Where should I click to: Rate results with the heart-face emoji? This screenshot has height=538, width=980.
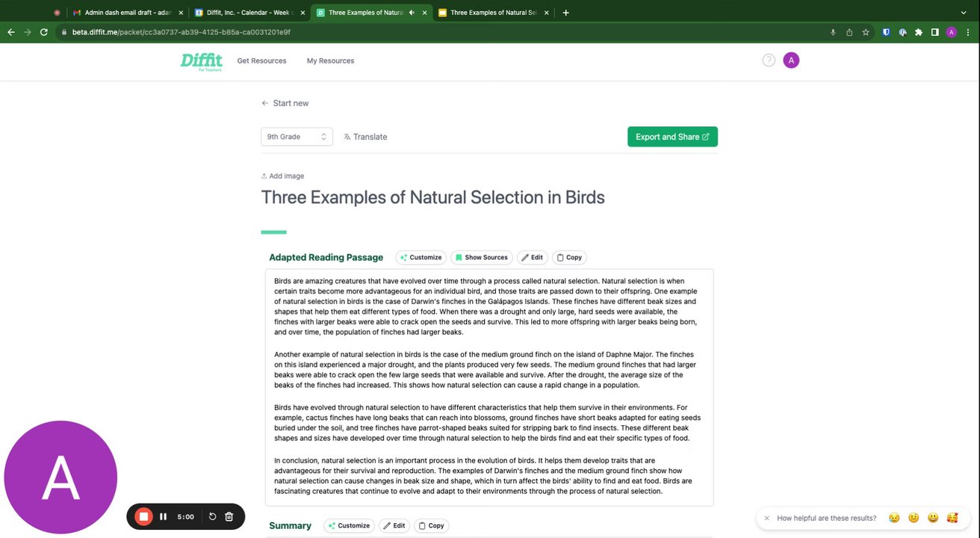click(x=952, y=518)
